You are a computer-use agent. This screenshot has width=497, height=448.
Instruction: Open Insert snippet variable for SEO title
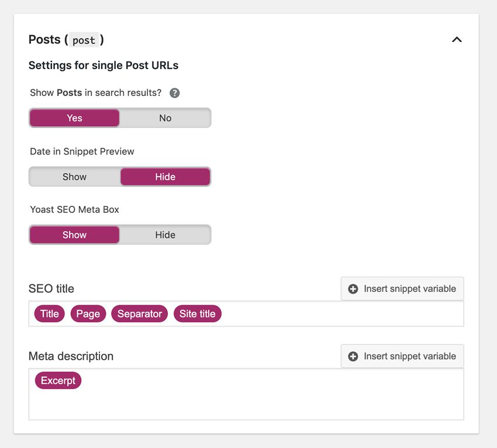click(x=402, y=288)
